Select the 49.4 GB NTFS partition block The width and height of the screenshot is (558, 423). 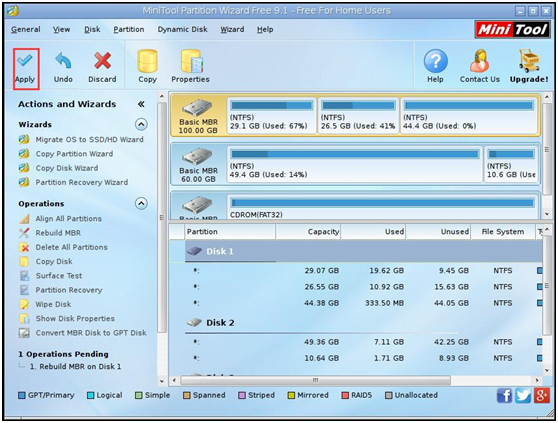coord(355,164)
